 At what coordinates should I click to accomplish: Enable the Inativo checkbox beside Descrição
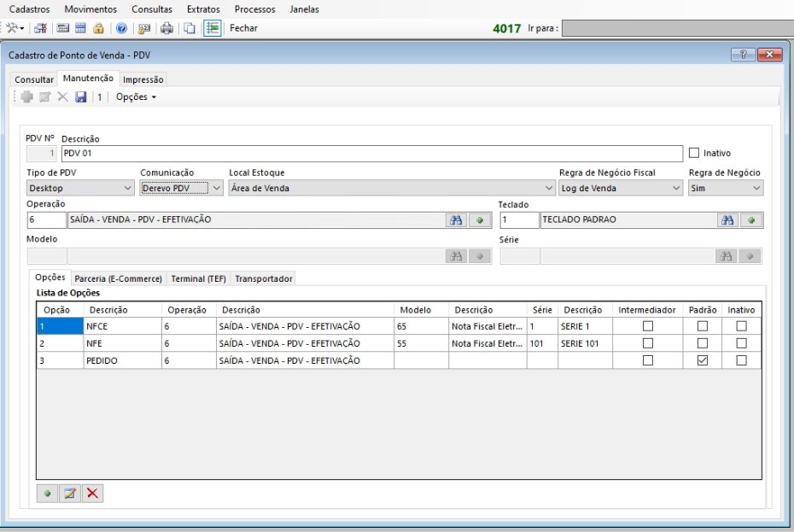[x=694, y=154]
